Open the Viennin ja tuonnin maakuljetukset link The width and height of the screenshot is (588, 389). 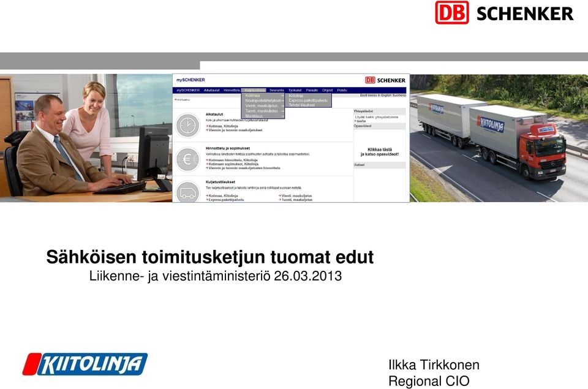(235, 130)
